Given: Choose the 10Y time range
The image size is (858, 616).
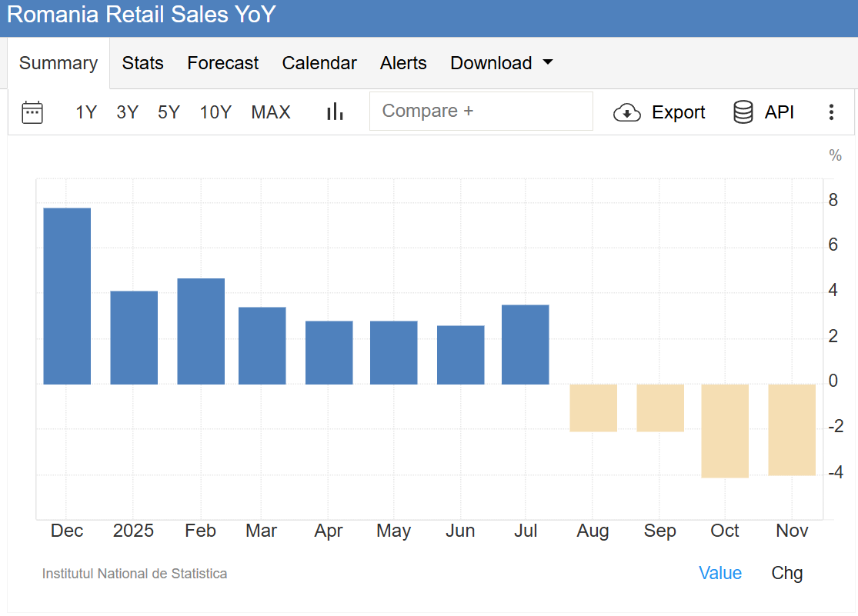Looking at the screenshot, I should (x=215, y=112).
